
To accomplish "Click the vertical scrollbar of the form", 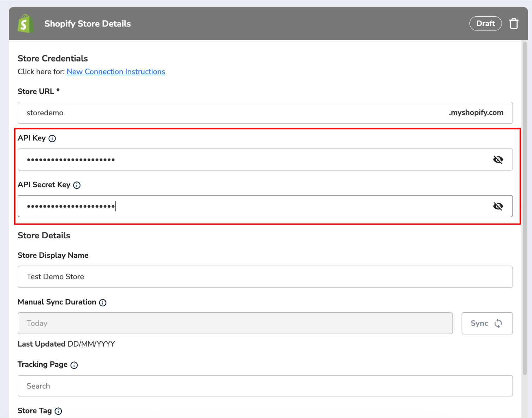I will (x=525, y=209).
